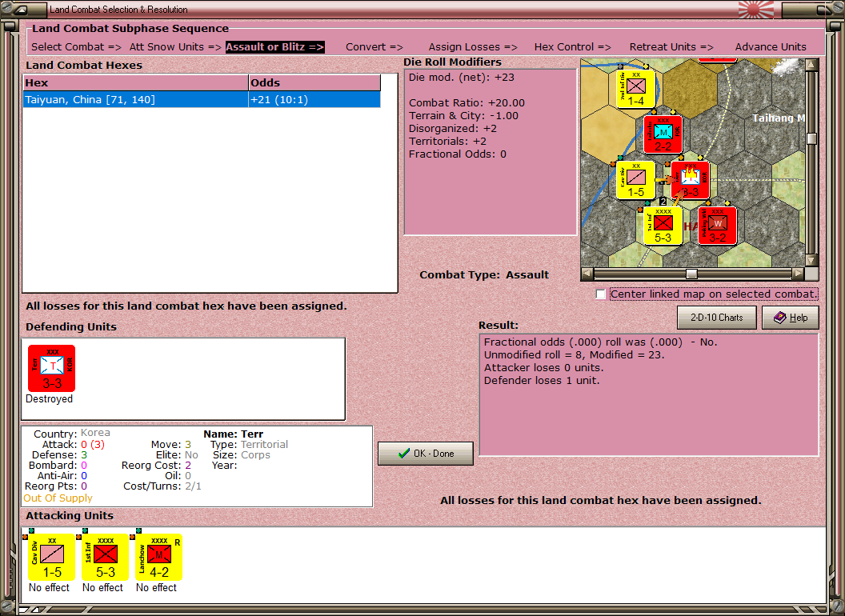Select the Att Snow Units subphase step
Viewport: 845px width, 616px height.
175,47
